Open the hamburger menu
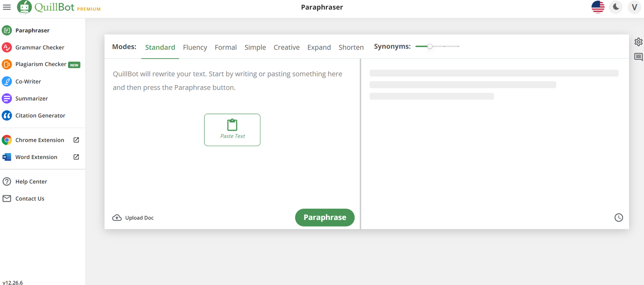 [x=7, y=7]
